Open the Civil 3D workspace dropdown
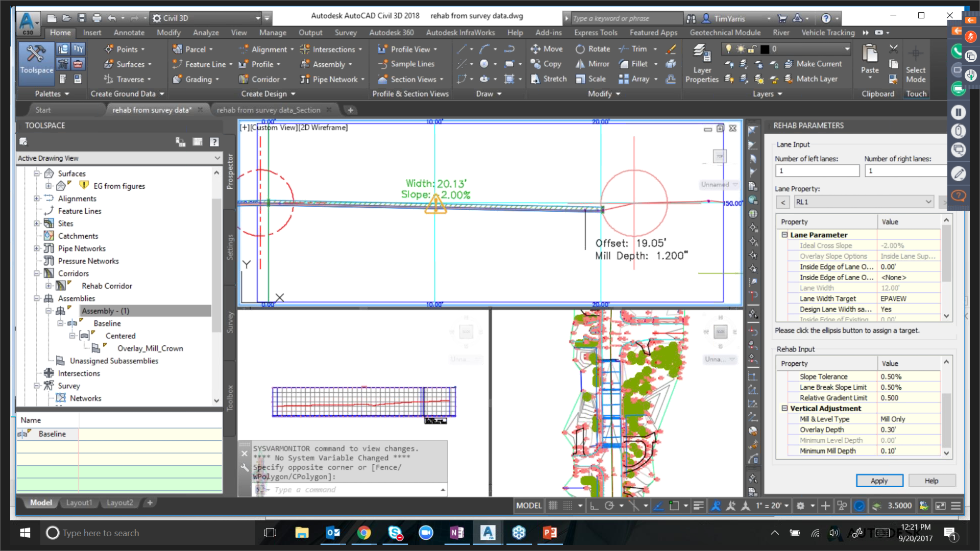Screen dimensions: 980x551 click(x=207, y=18)
